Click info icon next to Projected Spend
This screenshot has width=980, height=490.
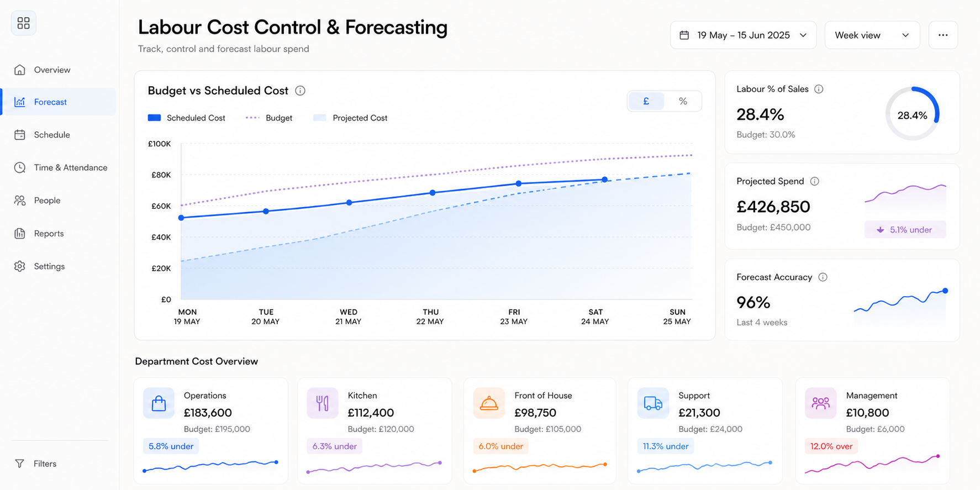tap(814, 181)
